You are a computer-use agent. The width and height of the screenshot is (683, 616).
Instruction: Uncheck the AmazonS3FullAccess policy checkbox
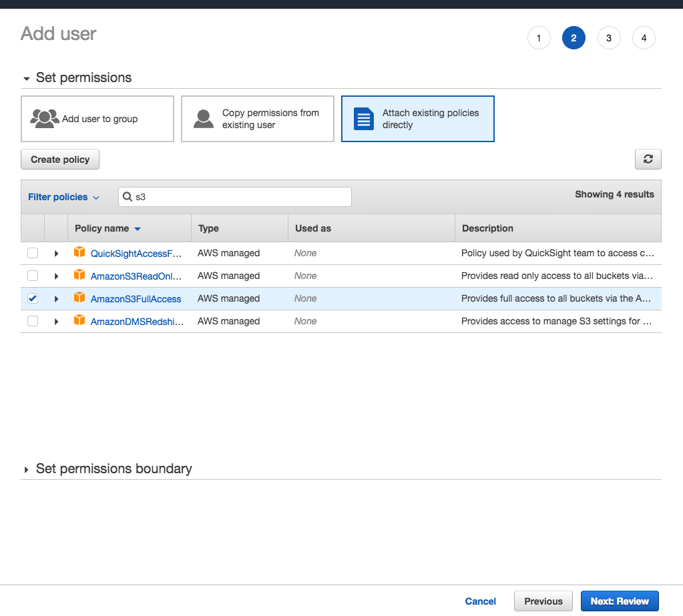[33, 298]
